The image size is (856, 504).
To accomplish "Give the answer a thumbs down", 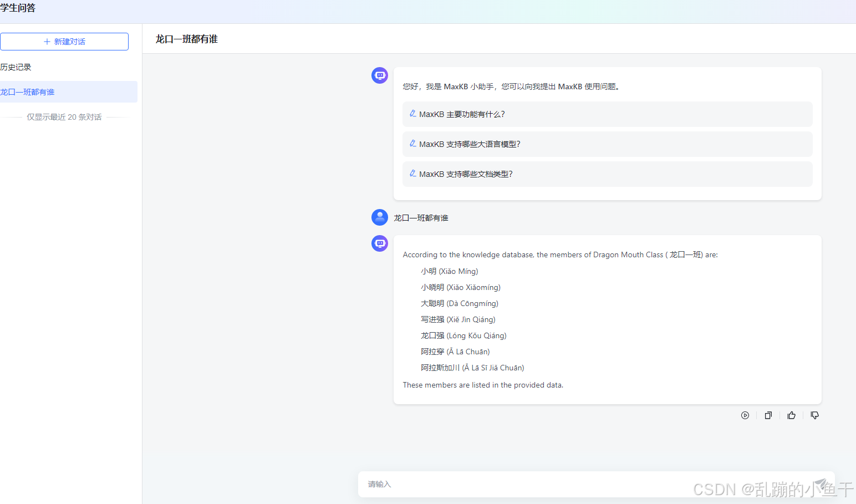I will coord(814,415).
